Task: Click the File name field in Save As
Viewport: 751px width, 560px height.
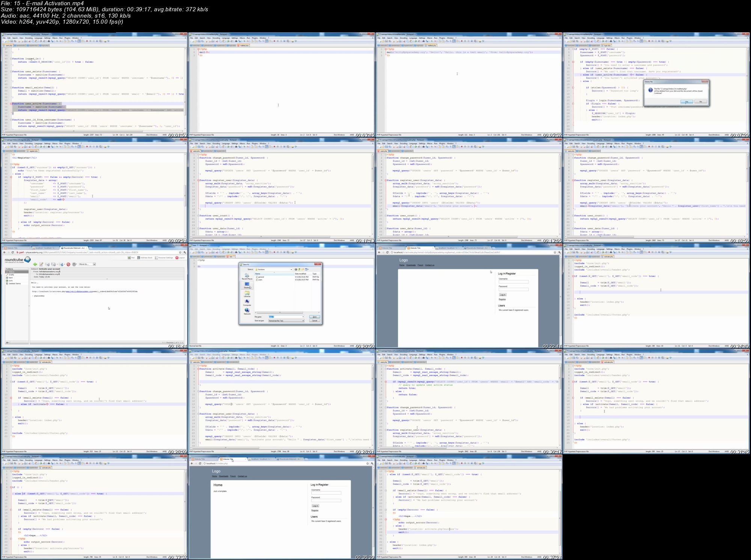Action: (286, 317)
